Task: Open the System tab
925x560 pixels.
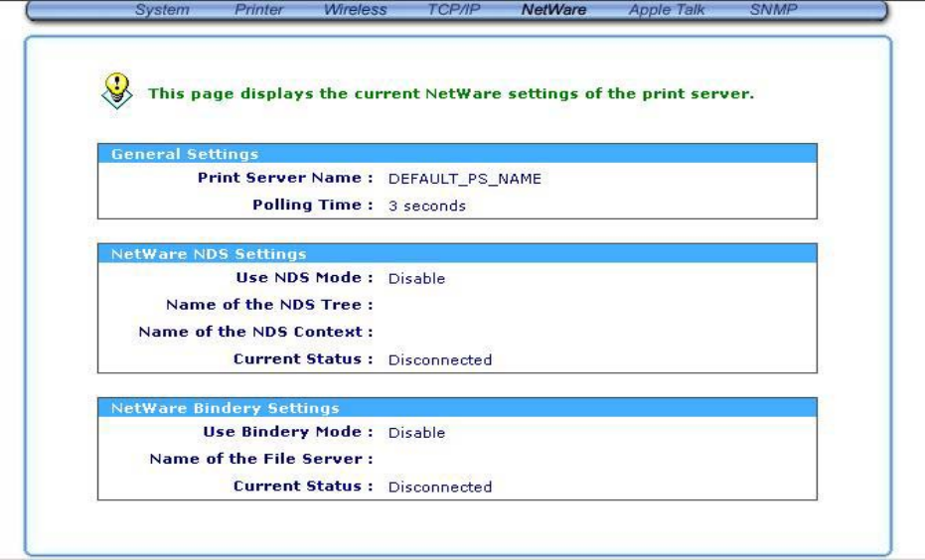Action: [x=162, y=10]
